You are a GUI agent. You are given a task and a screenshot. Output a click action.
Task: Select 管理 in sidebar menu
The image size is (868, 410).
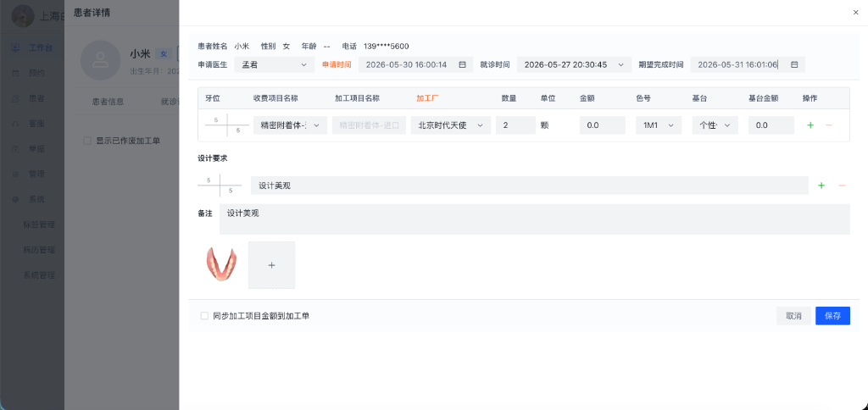coord(36,174)
